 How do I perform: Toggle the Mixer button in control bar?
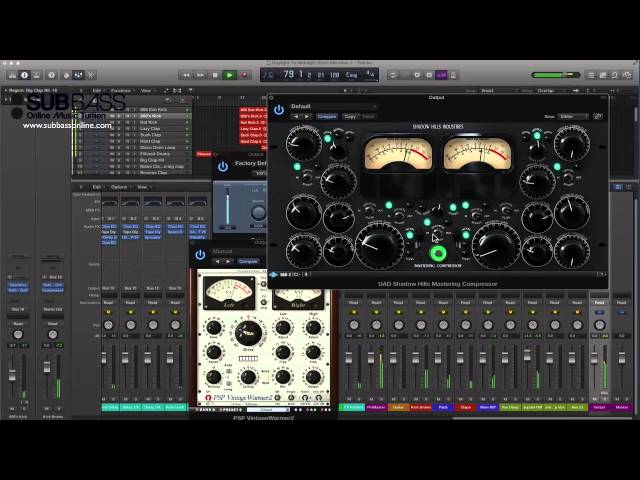(x=78, y=75)
